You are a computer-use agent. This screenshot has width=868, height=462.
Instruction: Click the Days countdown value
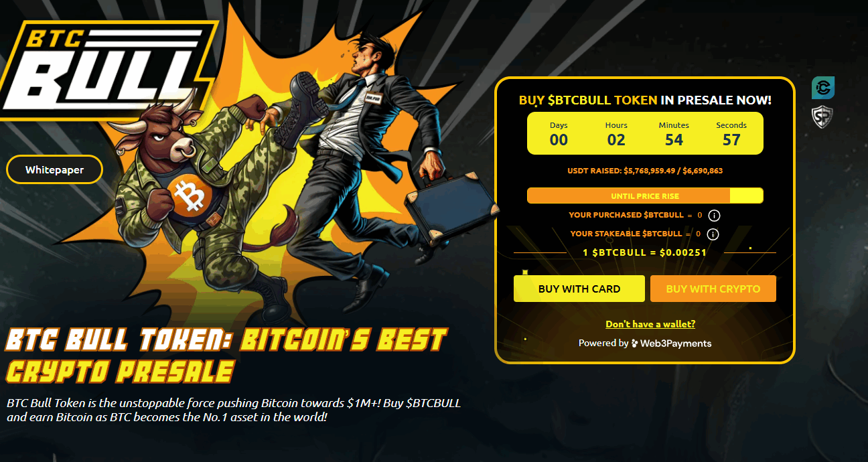[x=559, y=140]
